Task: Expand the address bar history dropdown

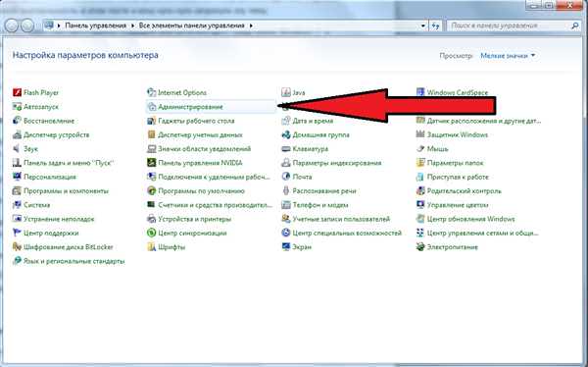Action: point(423,26)
